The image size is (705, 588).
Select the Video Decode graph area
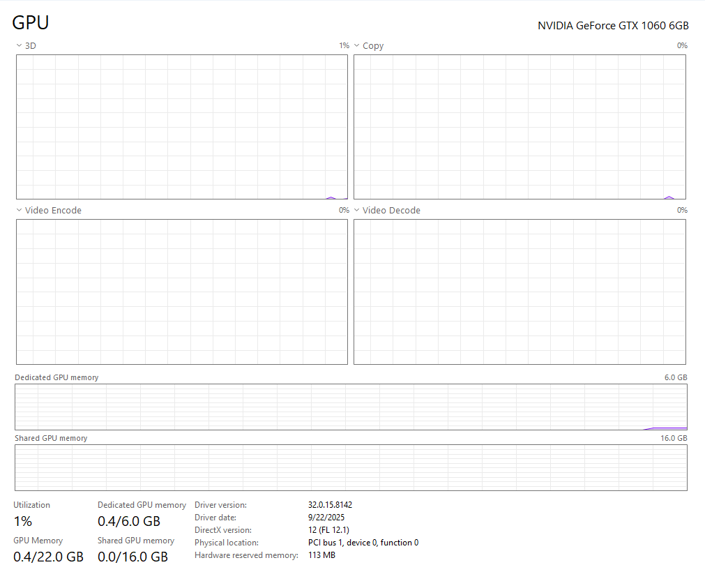pyautogui.click(x=520, y=292)
